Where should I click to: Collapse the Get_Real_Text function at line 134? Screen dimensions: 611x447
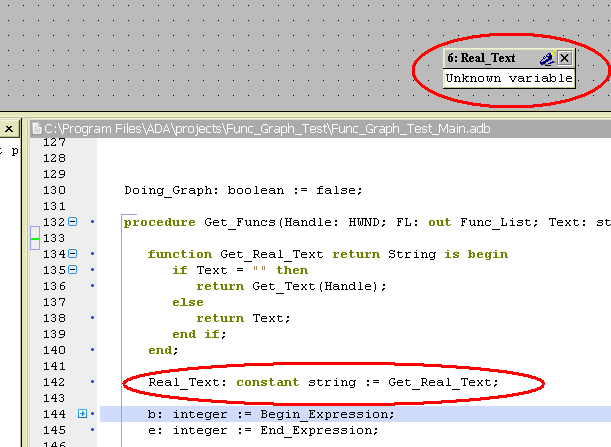(x=72, y=254)
